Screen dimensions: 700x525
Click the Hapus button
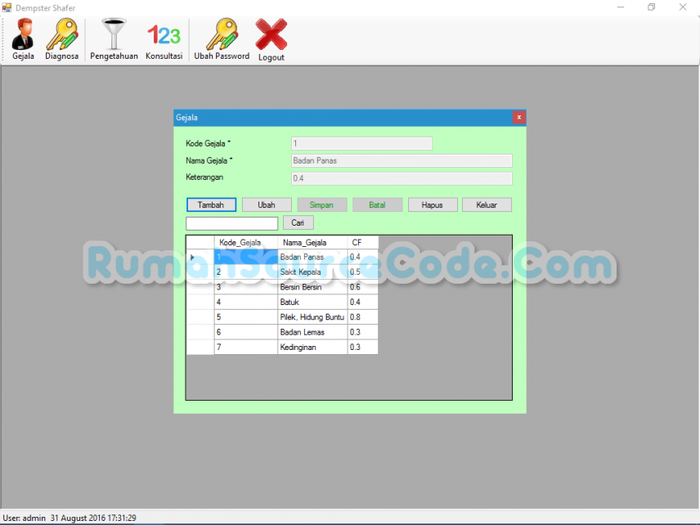[433, 205]
